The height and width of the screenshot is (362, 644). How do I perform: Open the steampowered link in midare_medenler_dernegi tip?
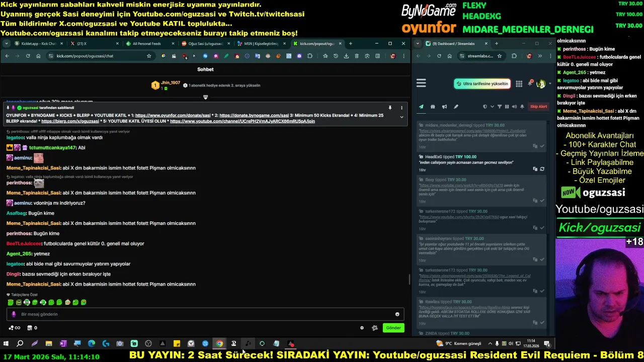(x=473, y=131)
